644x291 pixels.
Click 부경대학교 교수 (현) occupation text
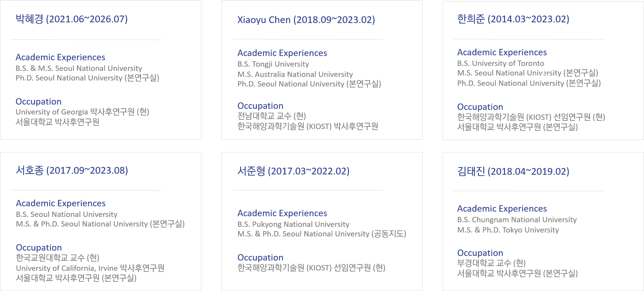point(492,263)
